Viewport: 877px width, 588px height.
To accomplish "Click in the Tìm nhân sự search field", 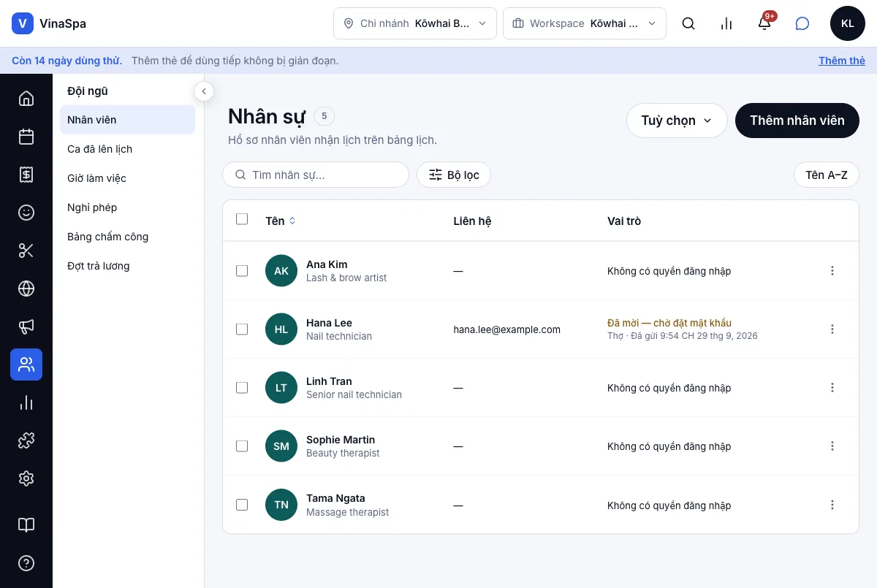I will coord(316,175).
